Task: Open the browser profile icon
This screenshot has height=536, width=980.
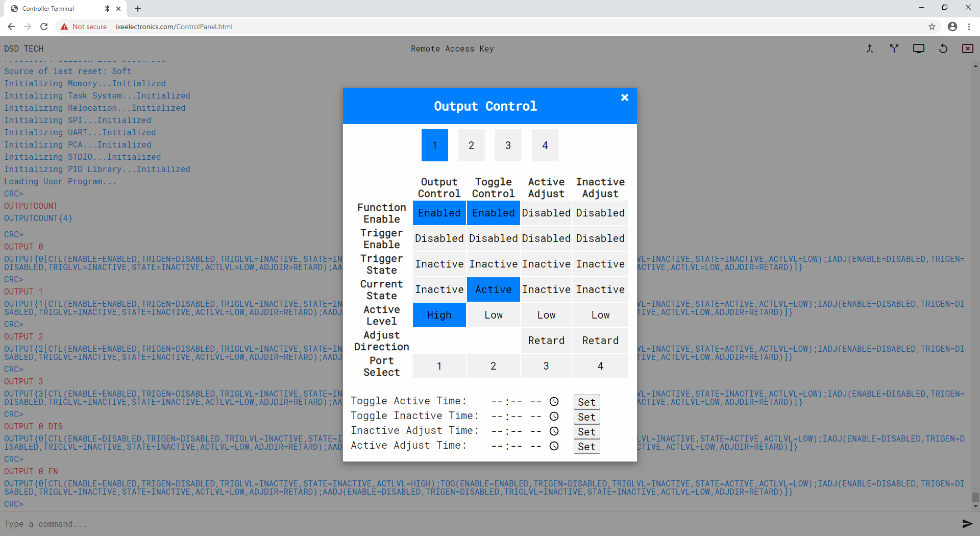Action: click(952, 27)
